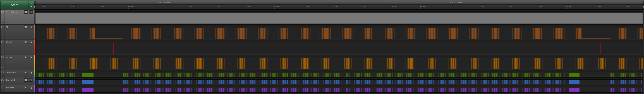This screenshot has height=94, width=644.
Task: Open Pixel Clock channel settings gear
Action: click(26, 12)
